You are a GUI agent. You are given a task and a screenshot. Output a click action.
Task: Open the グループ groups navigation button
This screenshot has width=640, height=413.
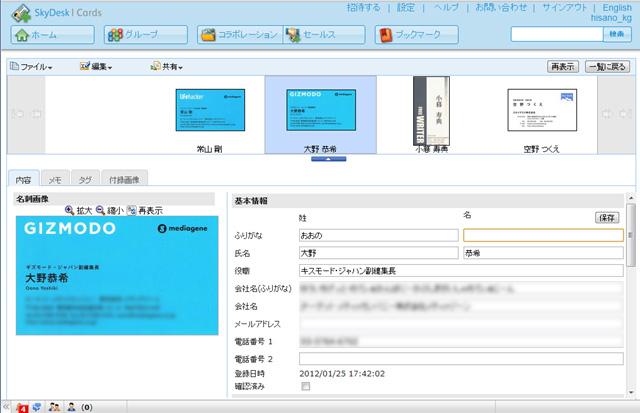pyautogui.click(x=146, y=35)
